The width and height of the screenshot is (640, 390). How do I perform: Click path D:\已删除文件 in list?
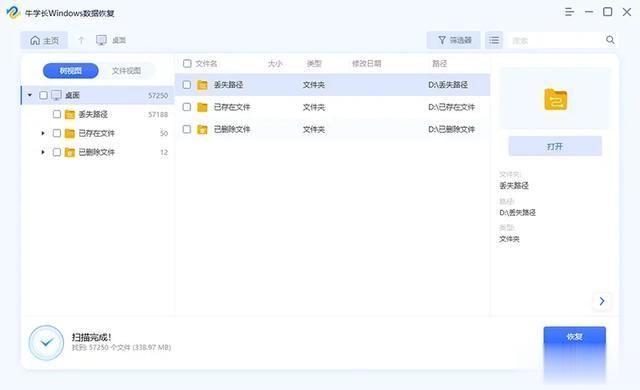coord(451,129)
